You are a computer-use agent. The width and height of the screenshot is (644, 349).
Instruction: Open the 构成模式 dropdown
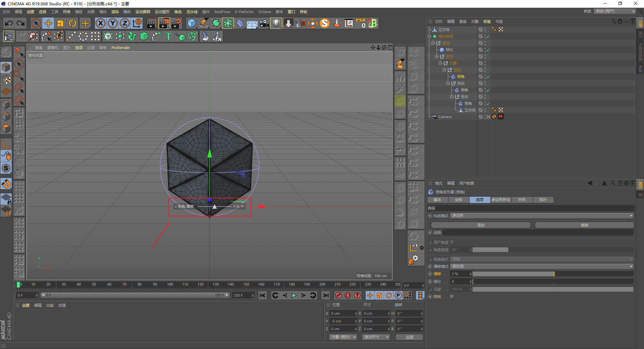coord(542,216)
